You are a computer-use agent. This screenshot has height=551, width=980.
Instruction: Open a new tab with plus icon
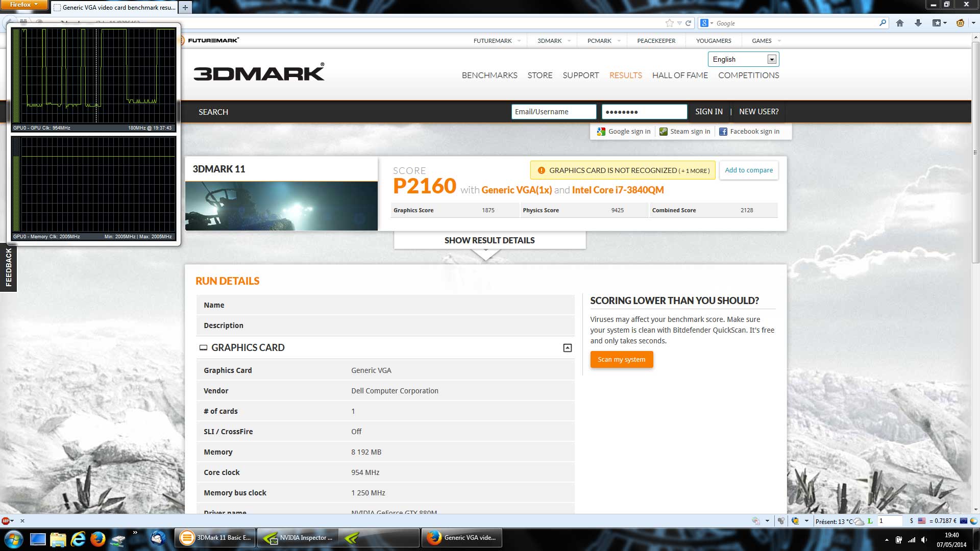coord(185,7)
